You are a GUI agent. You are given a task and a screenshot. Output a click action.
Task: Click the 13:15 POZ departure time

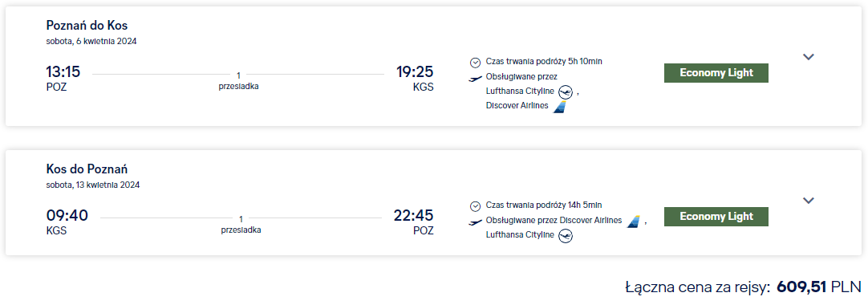click(x=63, y=78)
